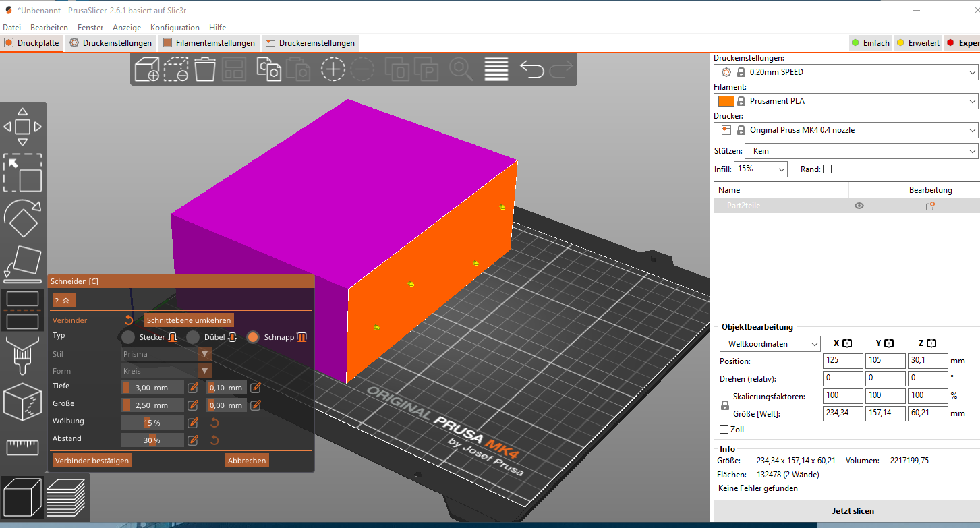980x528 pixels.
Task: Click the Delete selected object icon
Action: tap(175, 69)
